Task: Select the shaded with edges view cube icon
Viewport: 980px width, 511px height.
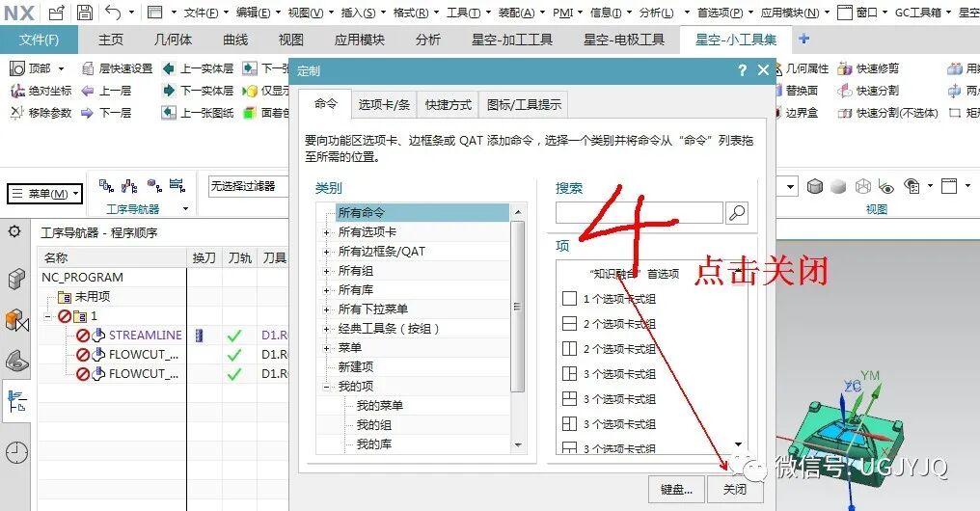Action: click(x=815, y=186)
